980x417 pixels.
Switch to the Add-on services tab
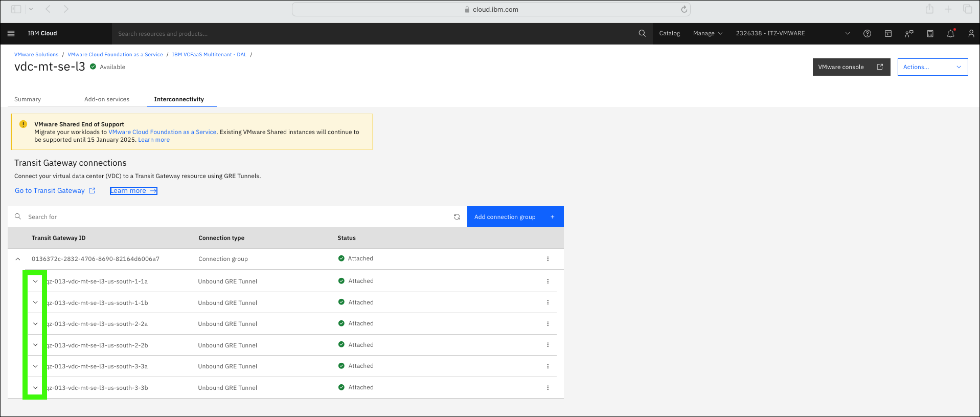coord(107,99)
